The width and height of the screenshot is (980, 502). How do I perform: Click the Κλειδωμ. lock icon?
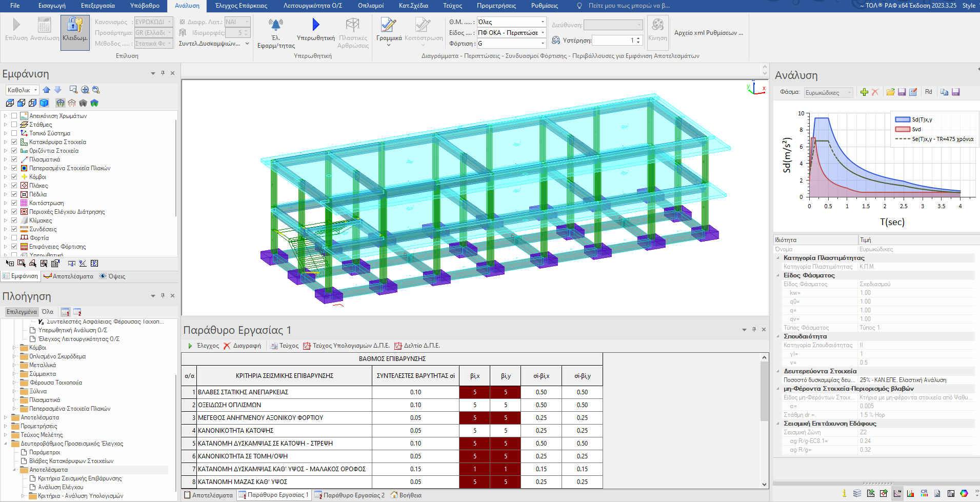coord(75,26)
